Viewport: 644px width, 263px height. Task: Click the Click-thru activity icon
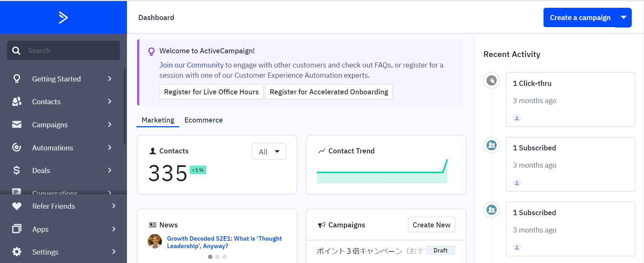(492, 80)
